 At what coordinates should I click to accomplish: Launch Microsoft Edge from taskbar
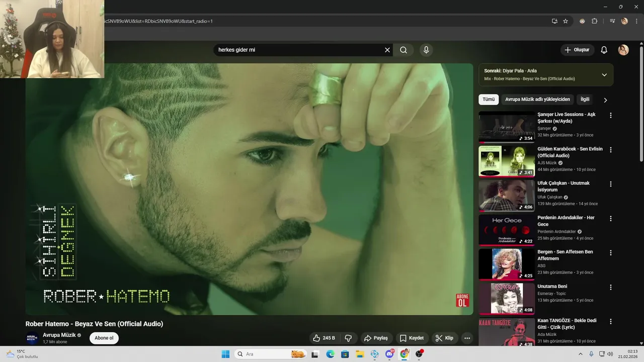pyautogui.click(x=330, y=354)
